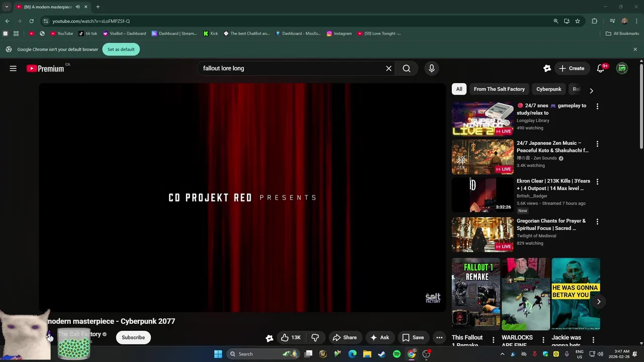Viewport: 644px width, 362px height.
Task: Select the All filter chip
Action: click(x=459, y=89)
